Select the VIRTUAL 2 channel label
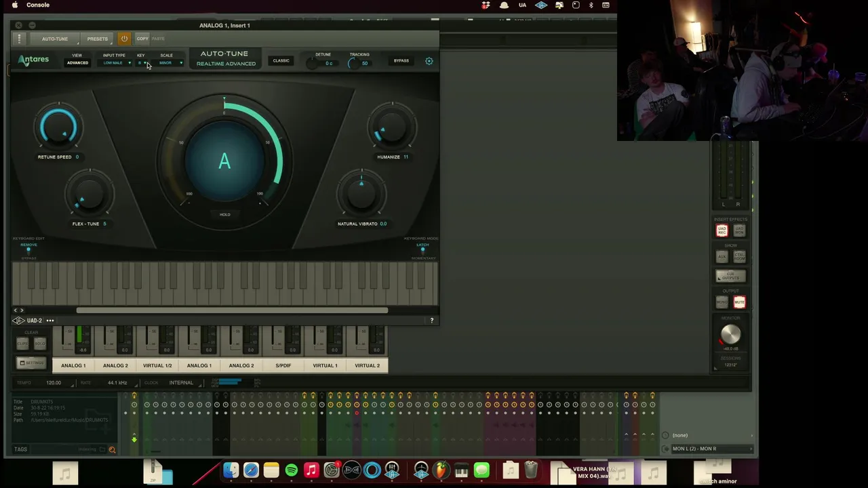 coord(368,365)
